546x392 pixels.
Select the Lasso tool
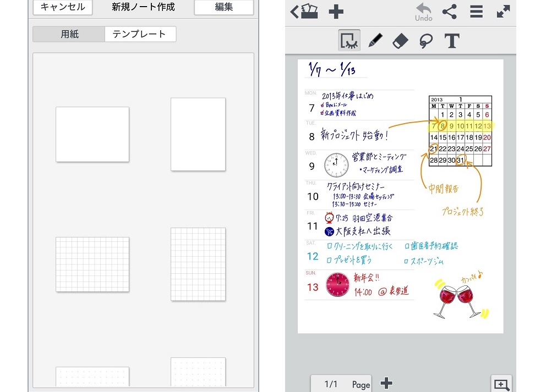426,41
